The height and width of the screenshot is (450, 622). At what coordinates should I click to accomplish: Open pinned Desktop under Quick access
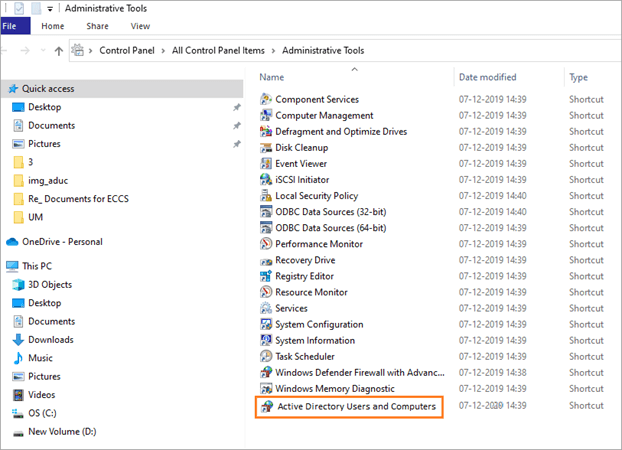tap(44, 107)
